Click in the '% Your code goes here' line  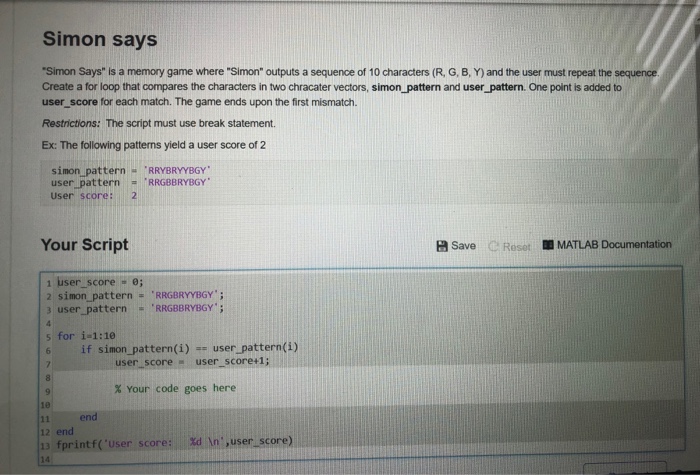pyautogui.click(x=175, y=388)
